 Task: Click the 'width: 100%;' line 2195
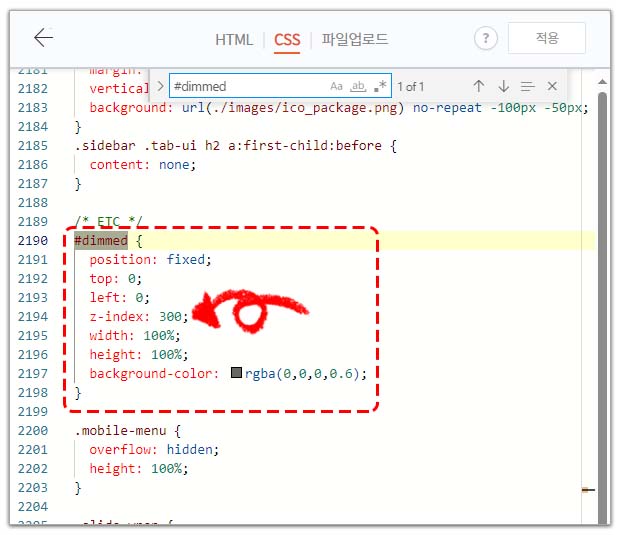(135, 335)
